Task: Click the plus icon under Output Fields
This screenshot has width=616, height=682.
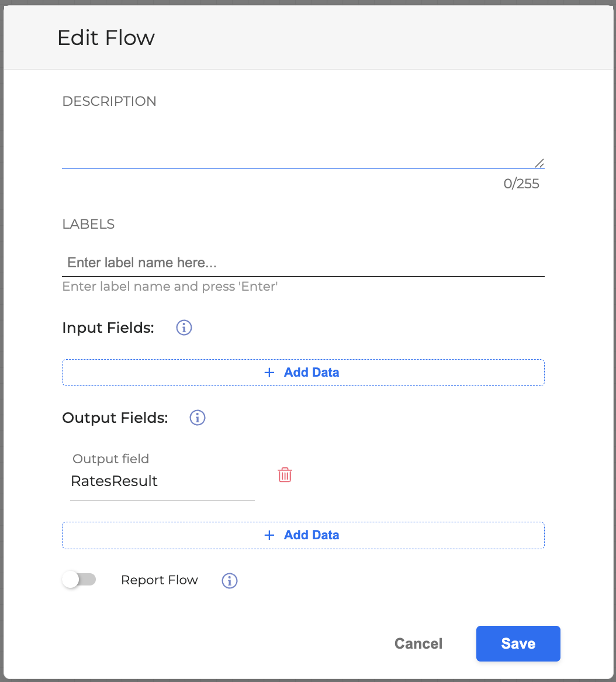Action: coord(269,535)
